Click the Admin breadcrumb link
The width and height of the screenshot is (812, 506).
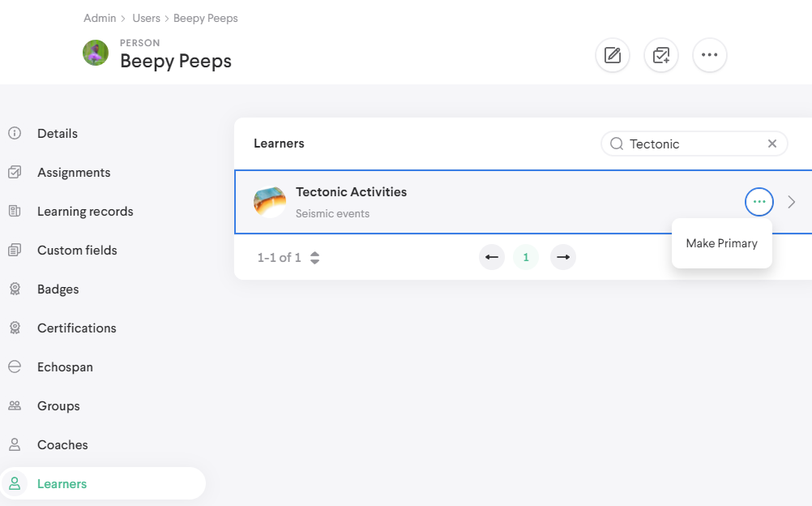click(x=100, y=18)
